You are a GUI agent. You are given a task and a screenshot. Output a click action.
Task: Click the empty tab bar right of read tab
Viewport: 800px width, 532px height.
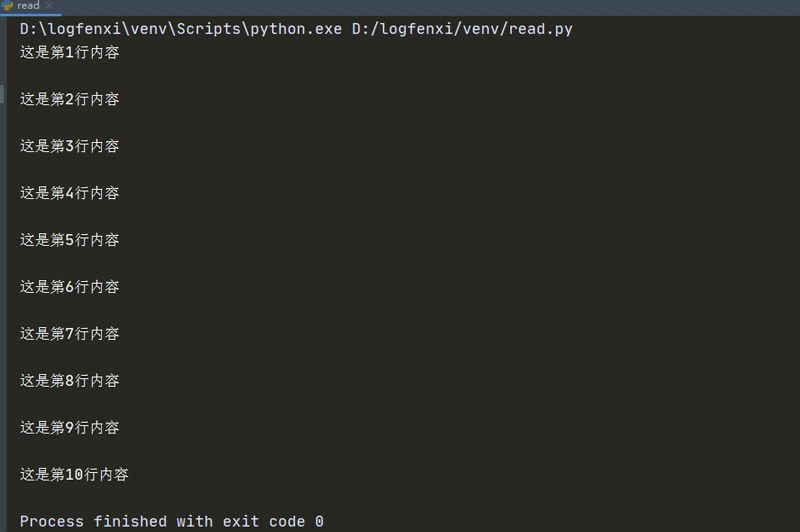pyautogui.click(x=400, y=6)
